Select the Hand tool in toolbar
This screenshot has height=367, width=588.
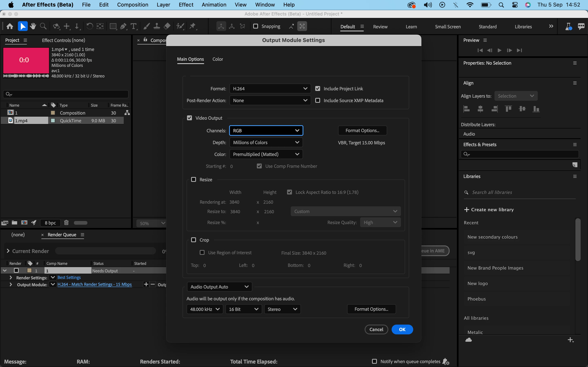(x=33, y=26)
